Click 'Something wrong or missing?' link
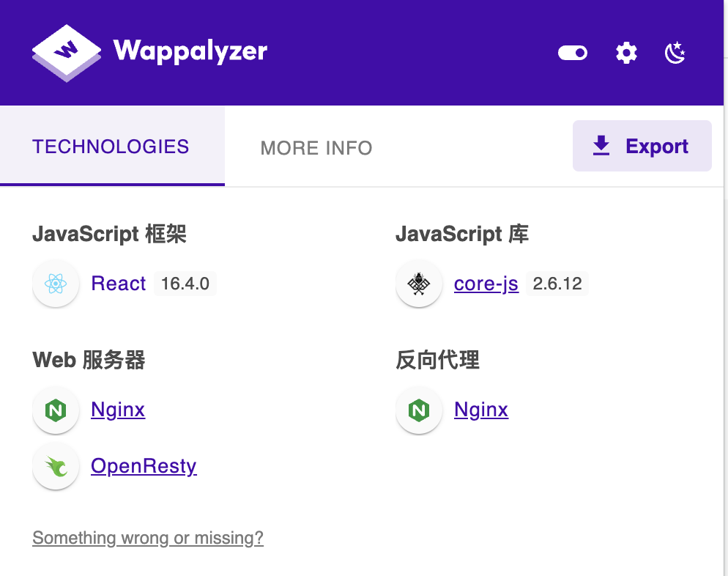The image size is (728, 576). coord(148,538)
